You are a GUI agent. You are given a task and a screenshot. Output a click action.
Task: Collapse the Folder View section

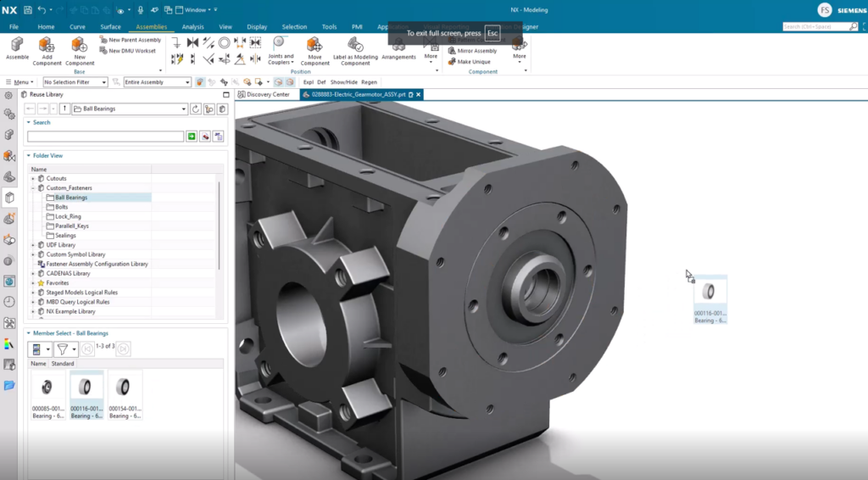click(x=29, y=156)
